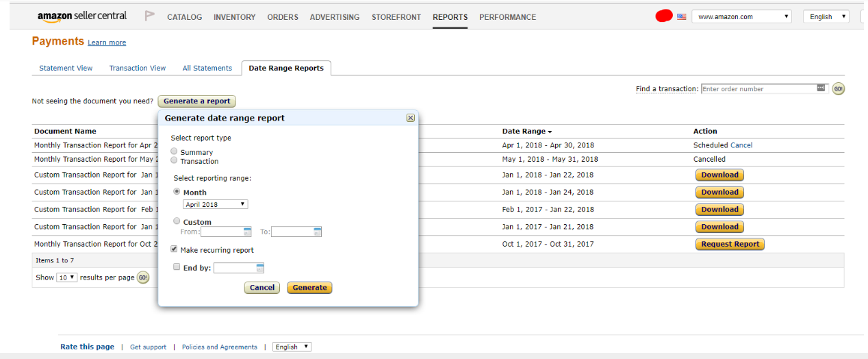
Task: Click the Enter order number field
Action: pyautogui.click(x=758, y=89)
